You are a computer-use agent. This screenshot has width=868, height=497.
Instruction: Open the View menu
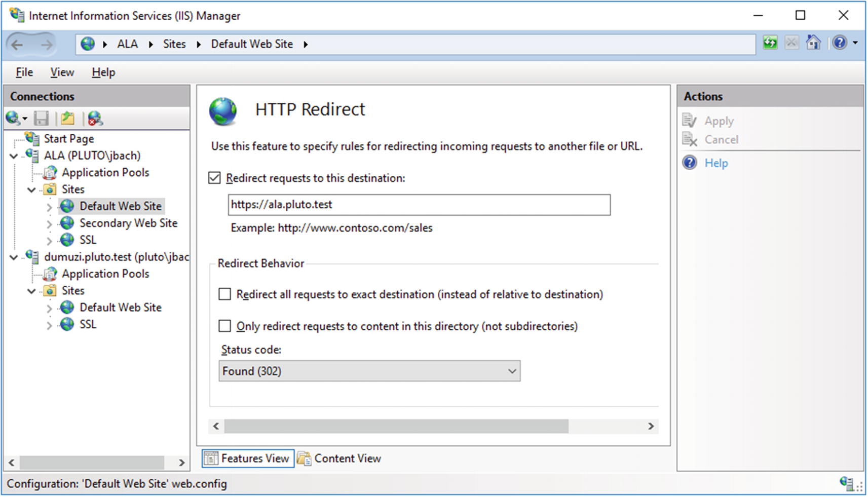click(x=62, y=72)
